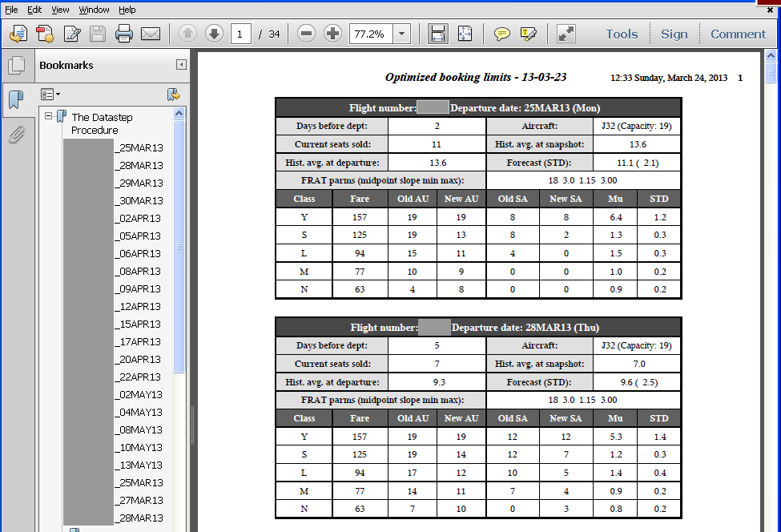
Task: Close the document with the X button
Action: click(770, 10)
